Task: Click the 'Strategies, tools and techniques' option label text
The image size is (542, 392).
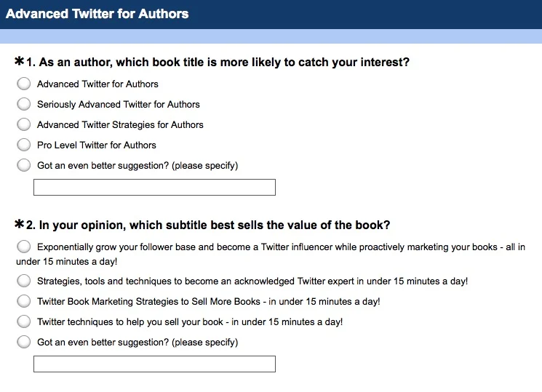Action: [252, 281]
